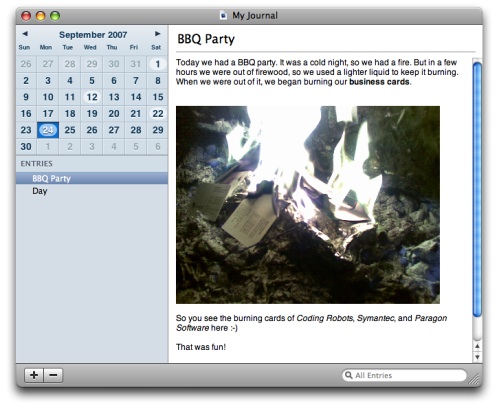Select highlighted date 24 in calendar
Viewport: 500px width, 407px height.
coord(48,130)
